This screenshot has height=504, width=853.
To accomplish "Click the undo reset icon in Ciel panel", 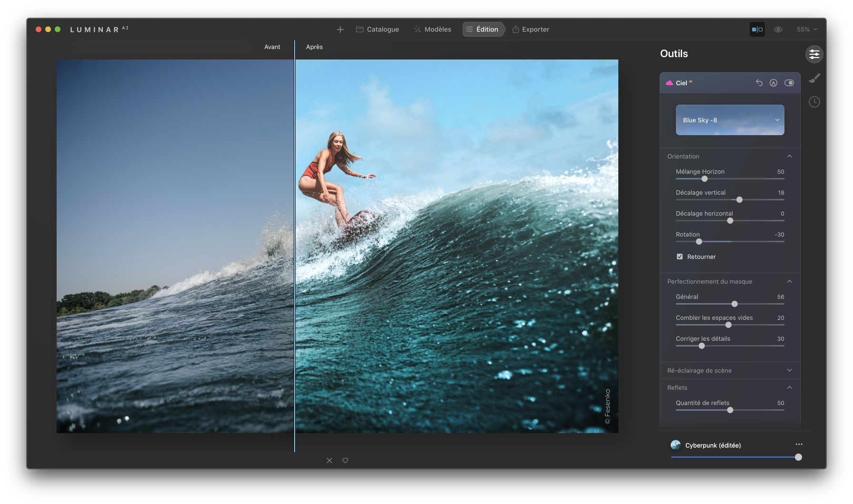I will click(759, 83).
